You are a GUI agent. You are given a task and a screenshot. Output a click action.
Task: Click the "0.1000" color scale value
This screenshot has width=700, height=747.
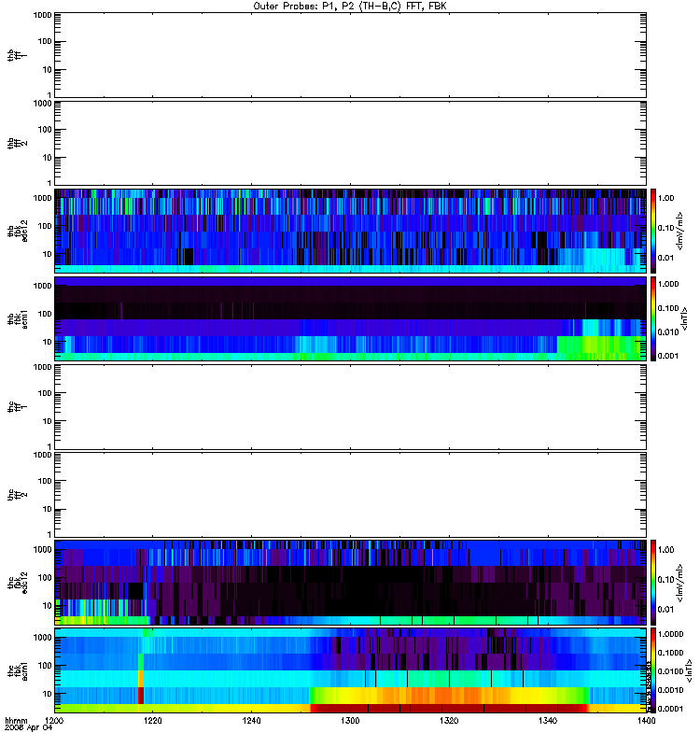click(x=670, y=653)
